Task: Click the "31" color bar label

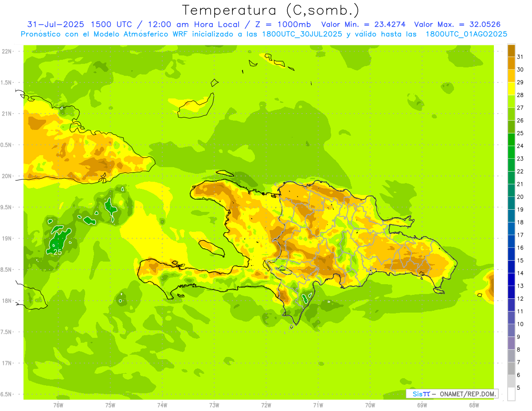Action: pos(520,57)
